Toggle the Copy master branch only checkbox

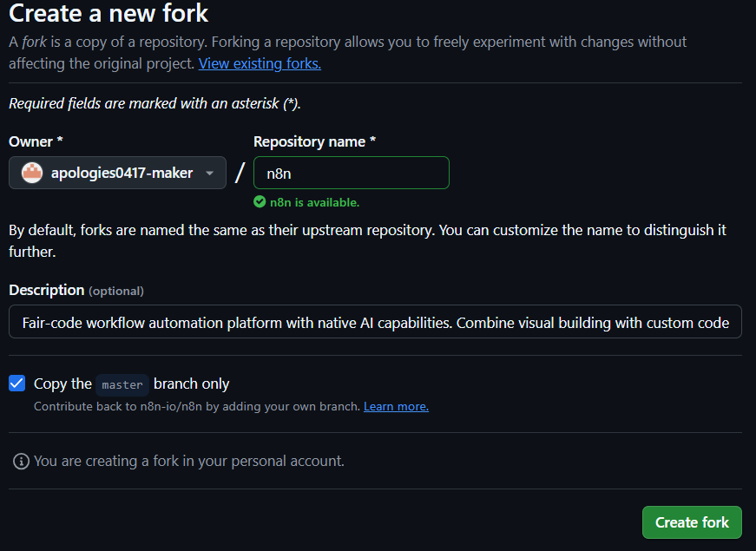[x=17, y=384]
